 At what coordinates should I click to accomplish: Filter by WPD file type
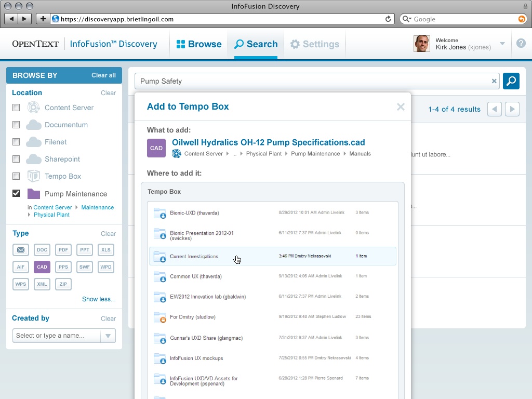(106, 267)
